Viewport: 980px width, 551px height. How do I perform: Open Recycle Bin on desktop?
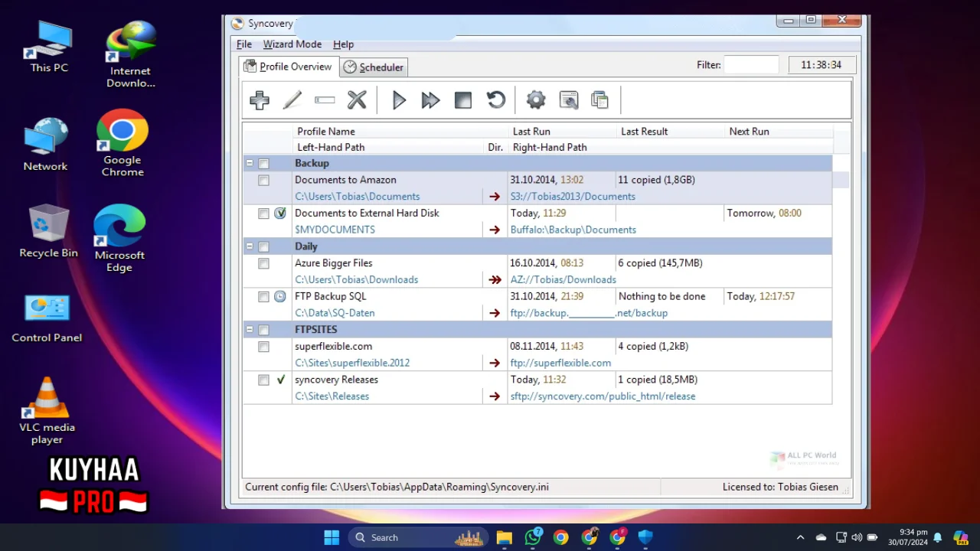(x=48, y=231)
